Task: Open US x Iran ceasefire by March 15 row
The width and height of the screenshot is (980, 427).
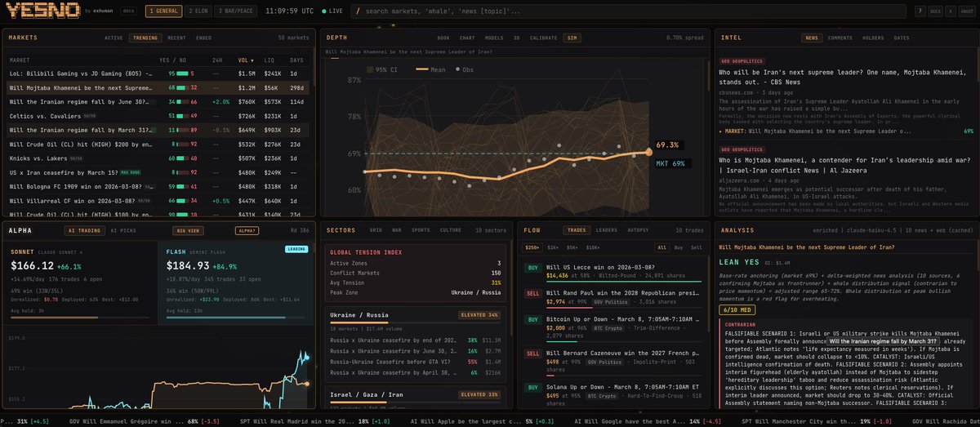Action: (158, 172)
